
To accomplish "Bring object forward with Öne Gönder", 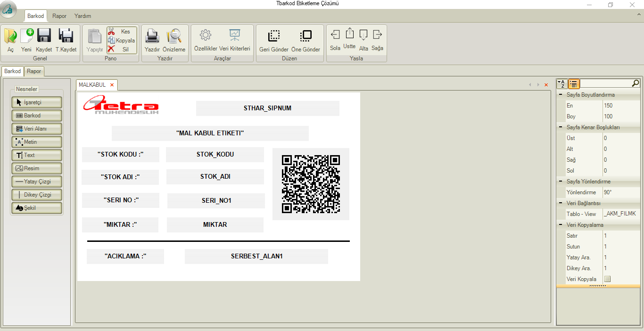I will [305, 36].
